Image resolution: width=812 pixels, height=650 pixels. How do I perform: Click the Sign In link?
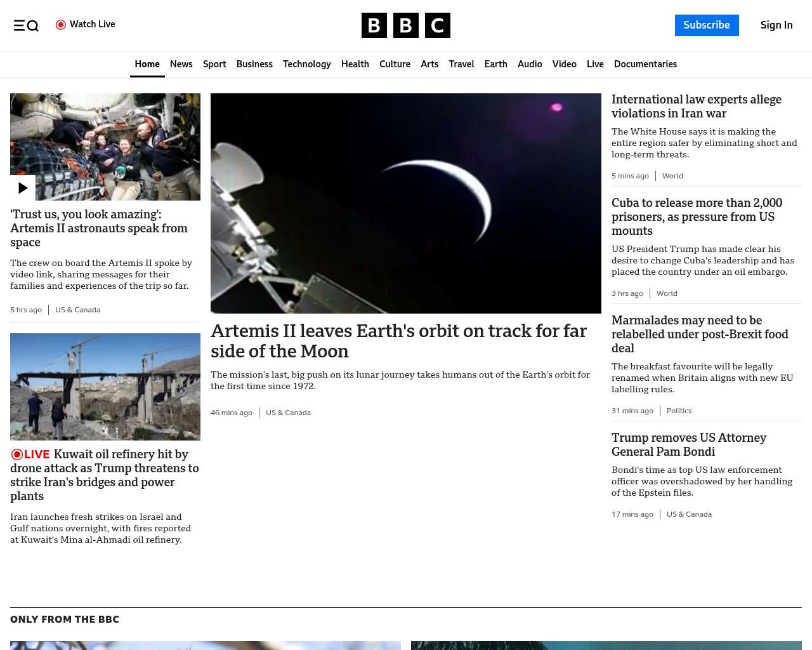tap(776, 25)
